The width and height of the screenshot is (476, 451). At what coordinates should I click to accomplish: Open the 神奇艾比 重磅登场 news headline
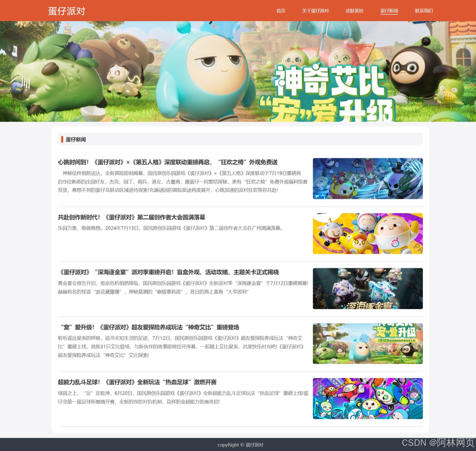(x=149, y=327)
